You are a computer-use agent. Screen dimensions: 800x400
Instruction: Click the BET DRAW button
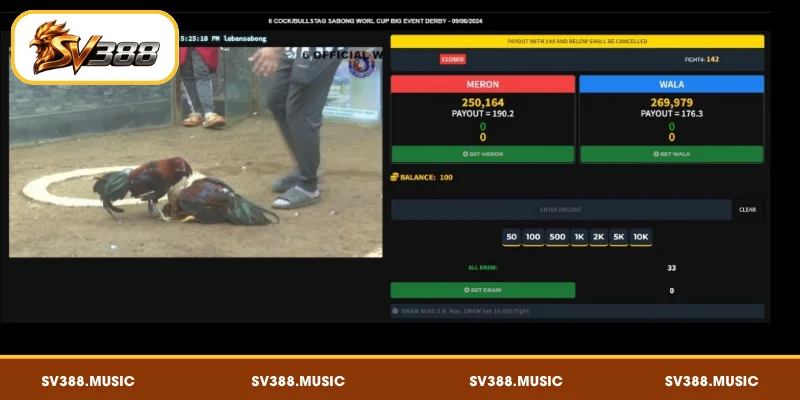pyautogui.click(x=483, y=290)
